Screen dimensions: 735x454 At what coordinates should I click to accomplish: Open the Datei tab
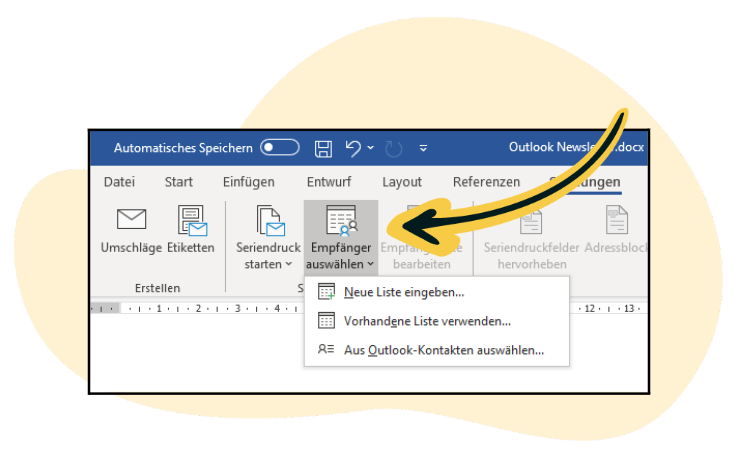[119, 182]
